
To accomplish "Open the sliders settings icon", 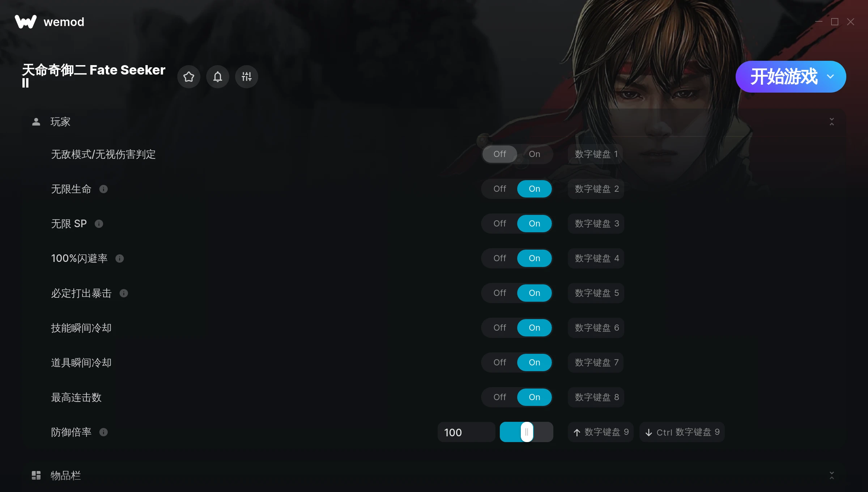I will pos(247,77).
